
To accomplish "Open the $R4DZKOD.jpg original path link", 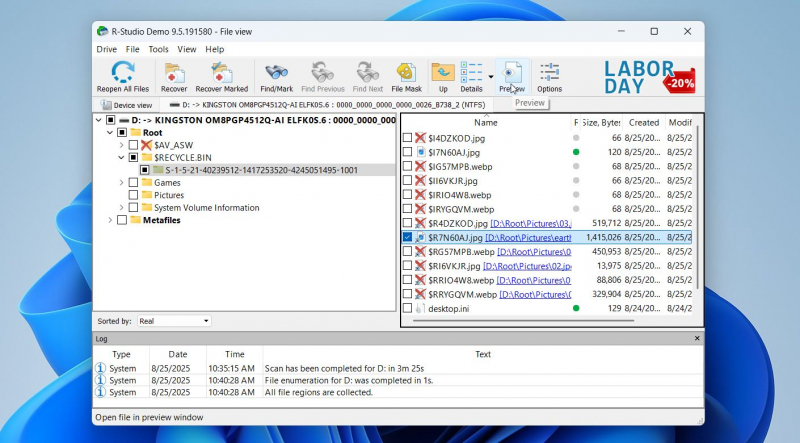I will click(x=531, y=223).
